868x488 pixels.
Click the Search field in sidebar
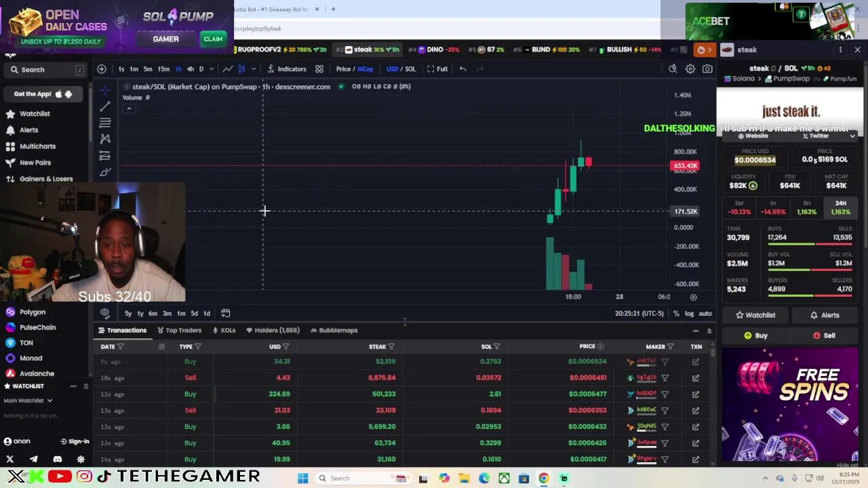45,70
